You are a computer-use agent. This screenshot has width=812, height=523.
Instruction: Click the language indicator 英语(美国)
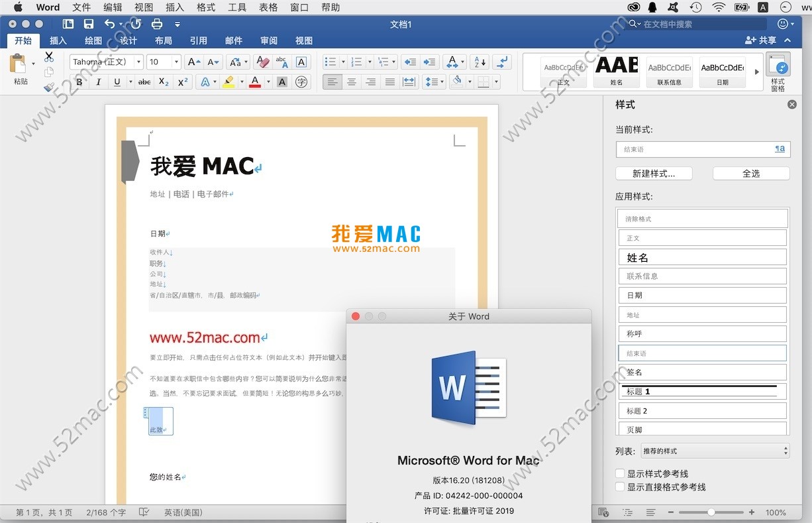183,512
